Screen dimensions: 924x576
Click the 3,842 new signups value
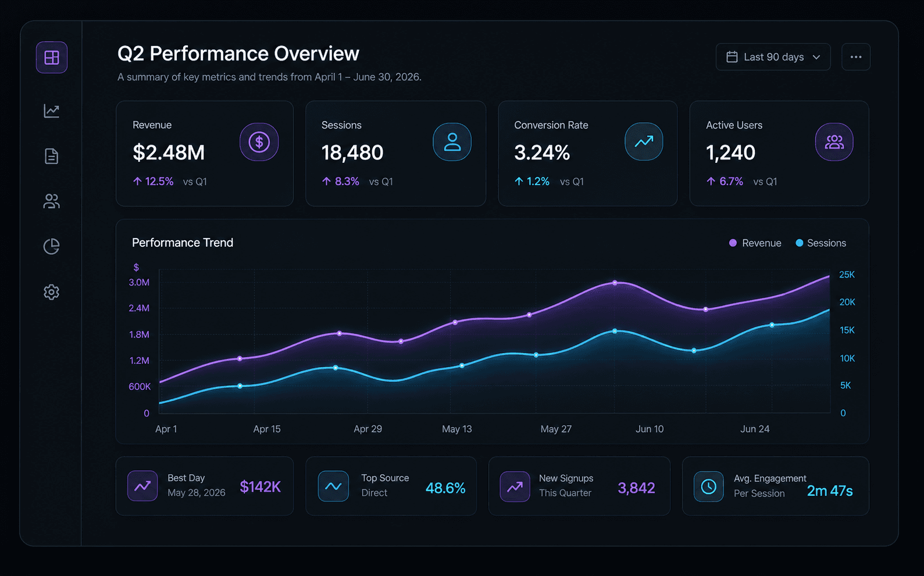pyautogui.click(x=636, y=488)
